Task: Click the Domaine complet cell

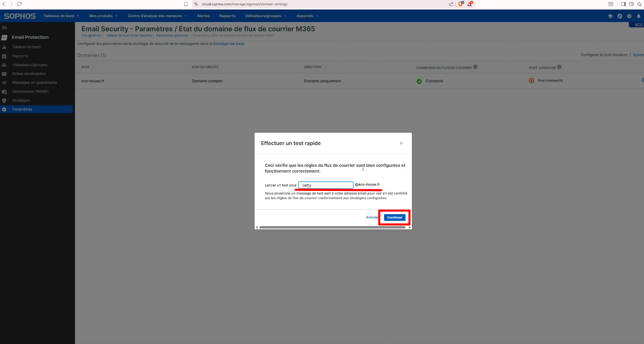Action: click(x=207, y=81)
